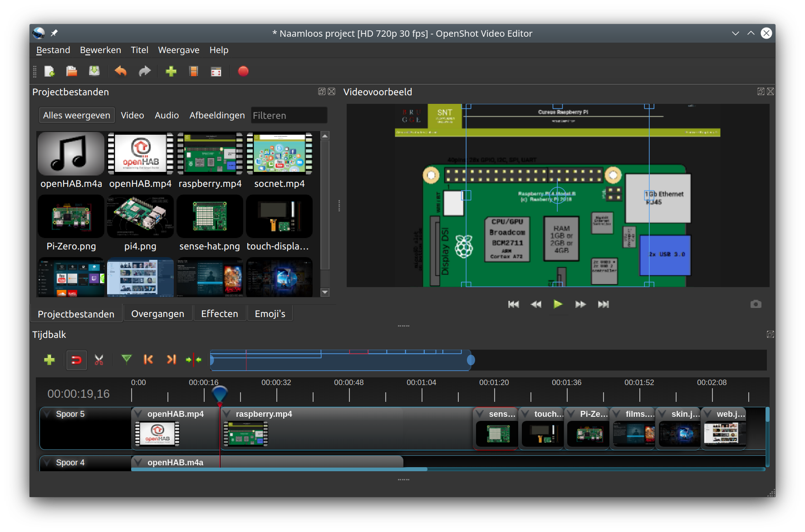Float the Projectbestanden panel
The height and width of the screenshot is (532, 805).
(x=322, y=92)
